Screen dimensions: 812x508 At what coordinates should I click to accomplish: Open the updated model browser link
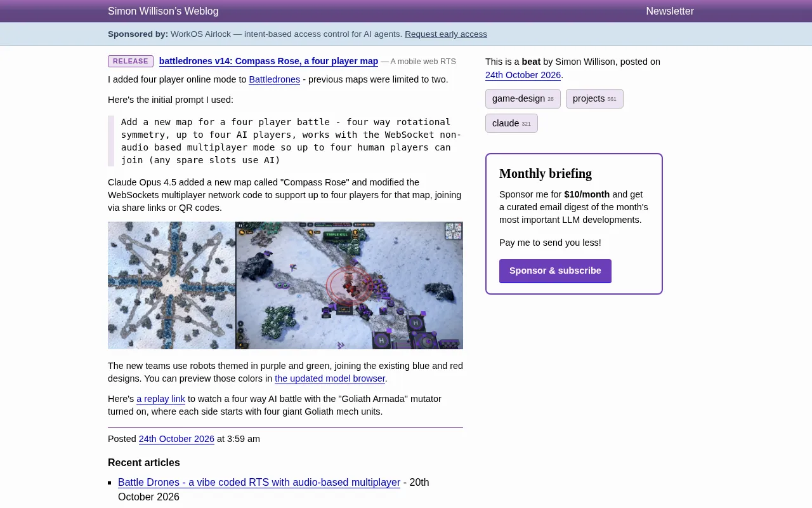click(330, 379)
